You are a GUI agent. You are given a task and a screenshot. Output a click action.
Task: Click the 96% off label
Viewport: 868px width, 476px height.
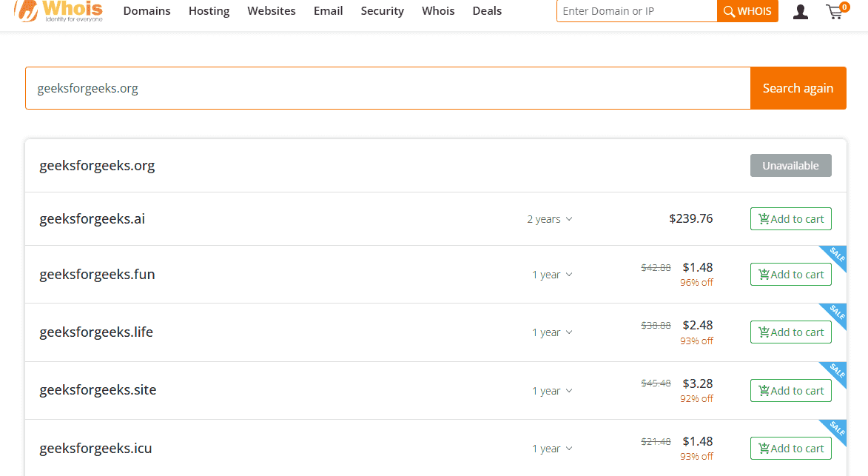click(696, 282)
